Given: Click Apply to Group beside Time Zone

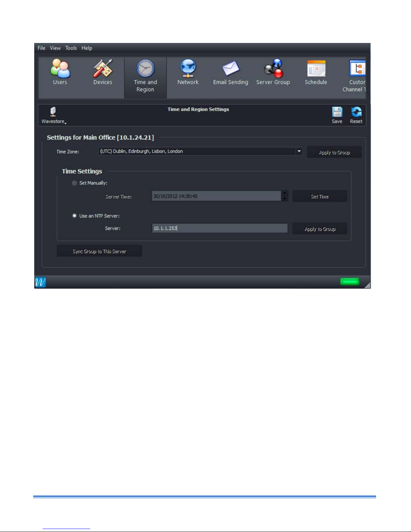Looking at the screenshot, I should (x=334, y=152).
